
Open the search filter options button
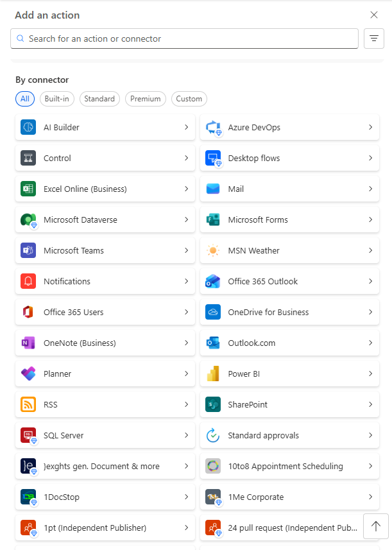coord(374,39)
